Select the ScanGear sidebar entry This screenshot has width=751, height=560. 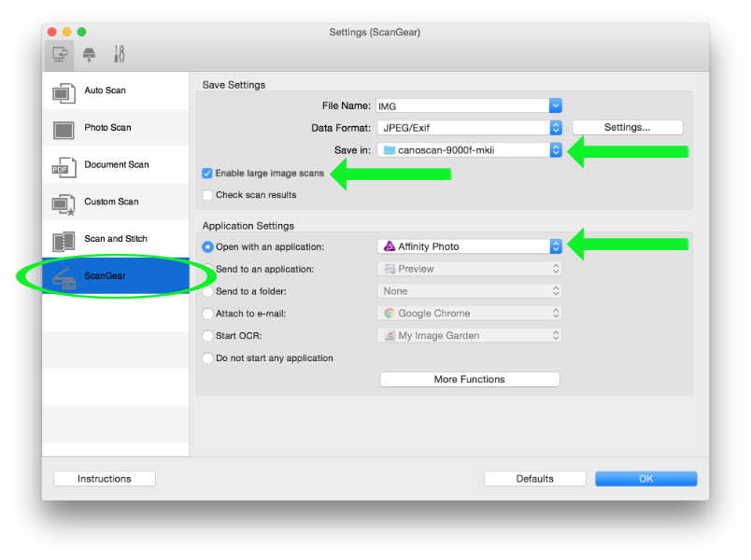pos(116,276)
